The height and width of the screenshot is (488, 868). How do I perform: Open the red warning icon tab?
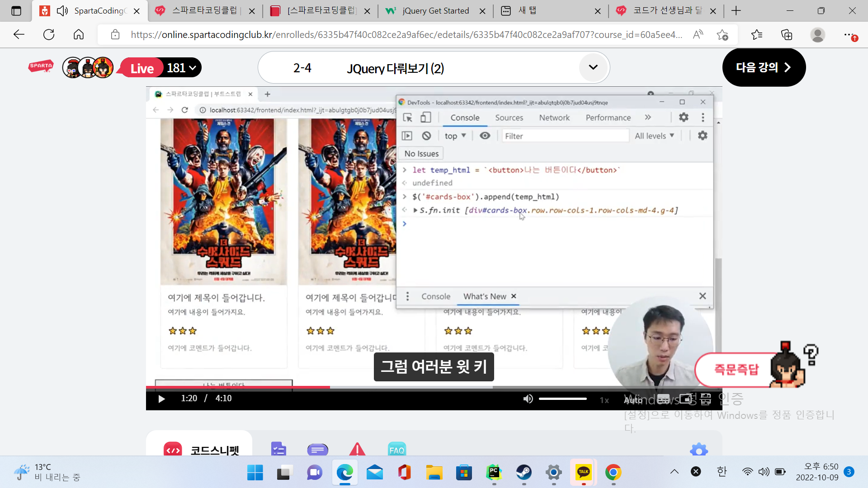(x=357, y=449)
